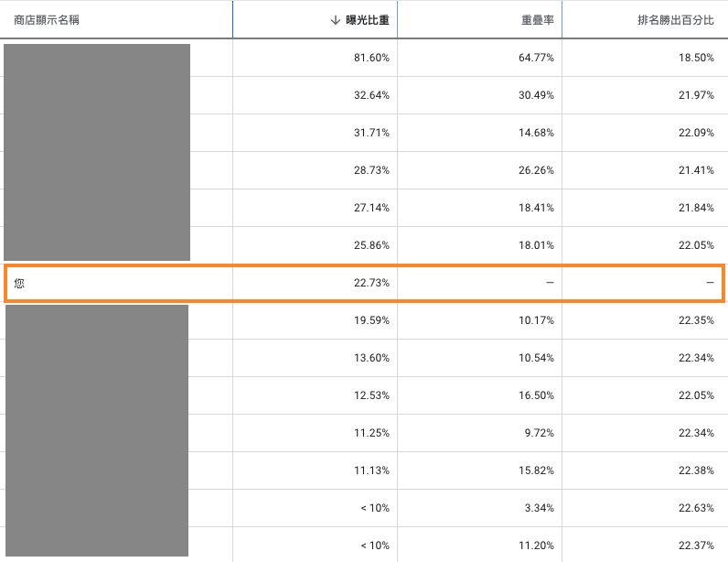Viewport: 728px width, 562px height.
Task: Click the 22.37% outranking share cell
Action: (x=645, y=545)
